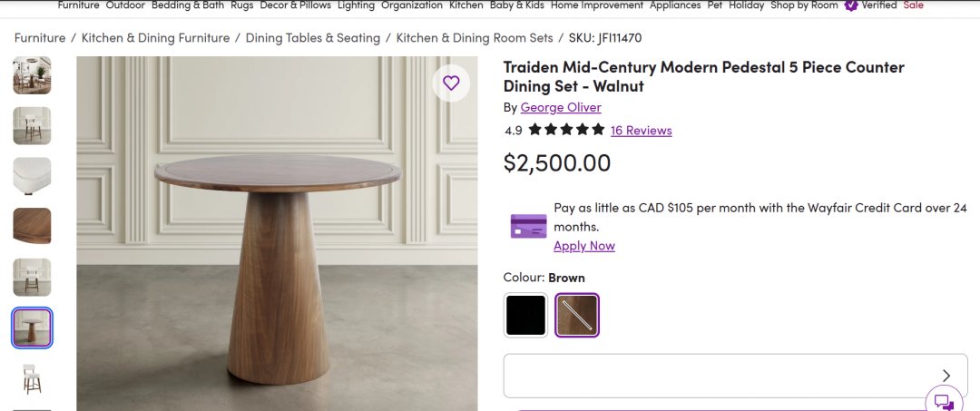Open the 16 Reviews link
The height and width of the screenshot is (411, 980).
point(641,131)
